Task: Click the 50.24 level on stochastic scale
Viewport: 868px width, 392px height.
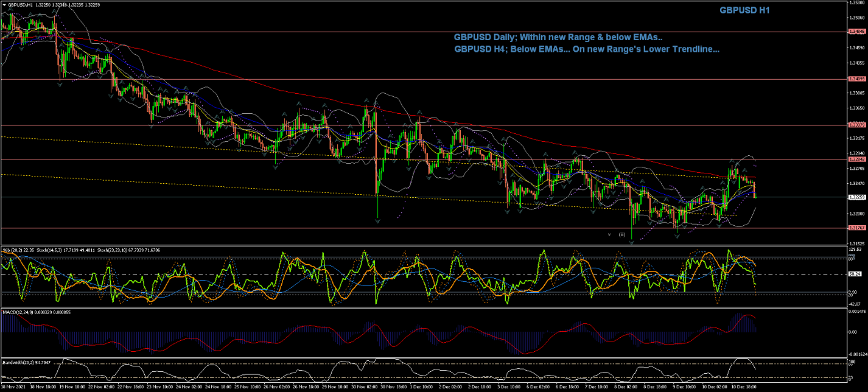Action: click(855, 274)
